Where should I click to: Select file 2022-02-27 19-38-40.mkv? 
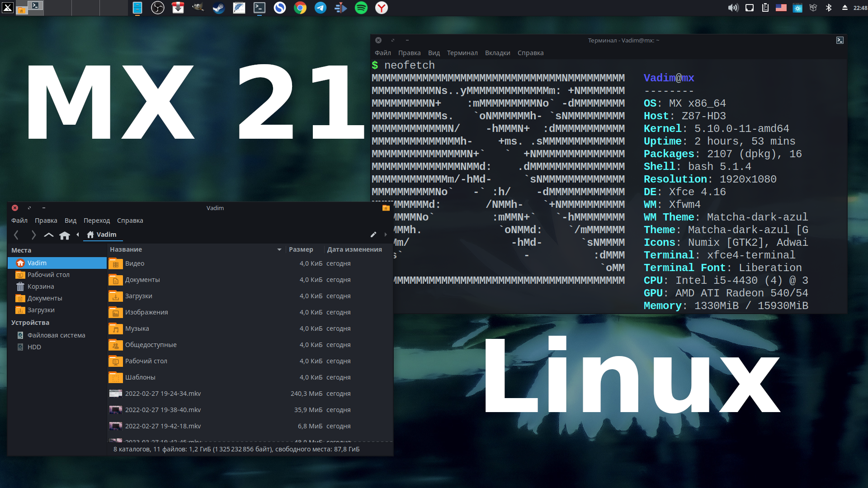[x=250, y=410]
